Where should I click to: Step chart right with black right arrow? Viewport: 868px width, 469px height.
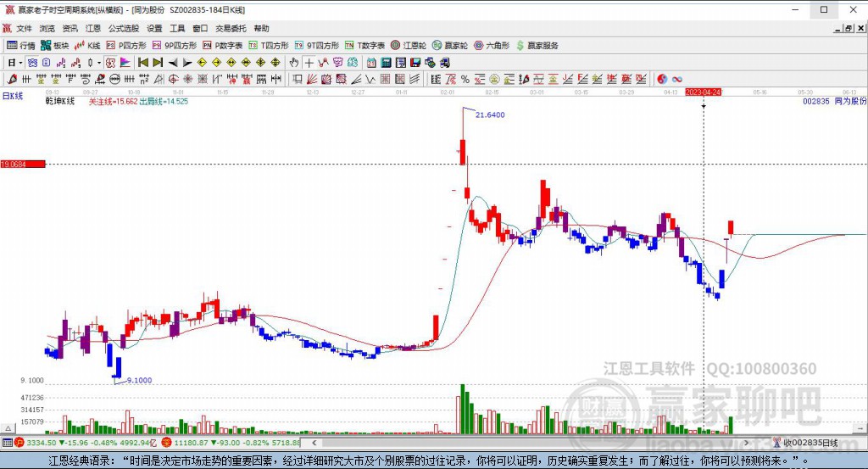point(187,63)
